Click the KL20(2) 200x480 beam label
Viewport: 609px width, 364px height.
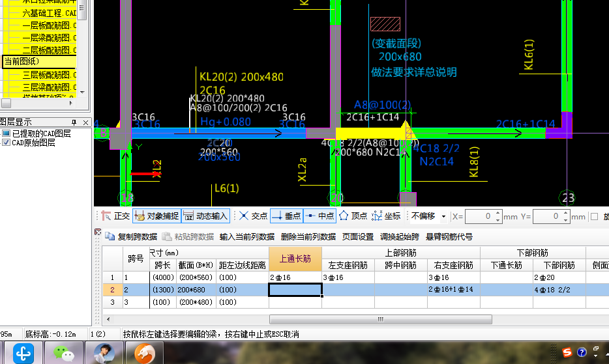pos(241,77)
